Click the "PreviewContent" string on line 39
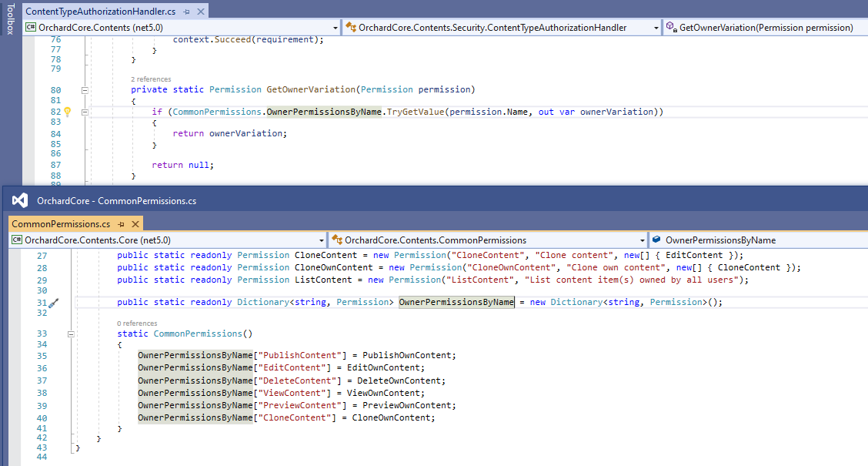Image resolution: width=868 pixels, height=466 pixels. pyautogui.click(x=300, y=405)
